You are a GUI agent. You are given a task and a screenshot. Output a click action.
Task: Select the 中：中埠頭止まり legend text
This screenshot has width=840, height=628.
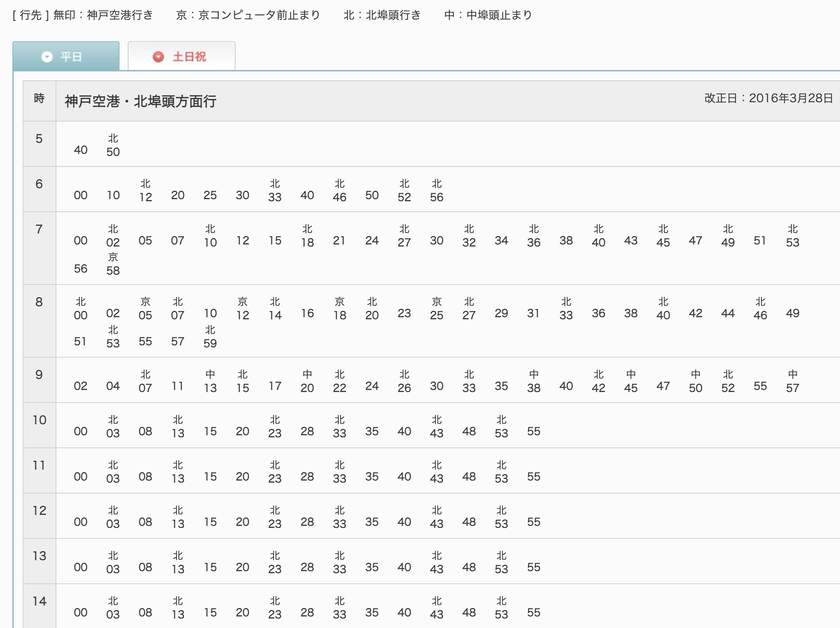[488, 15]
